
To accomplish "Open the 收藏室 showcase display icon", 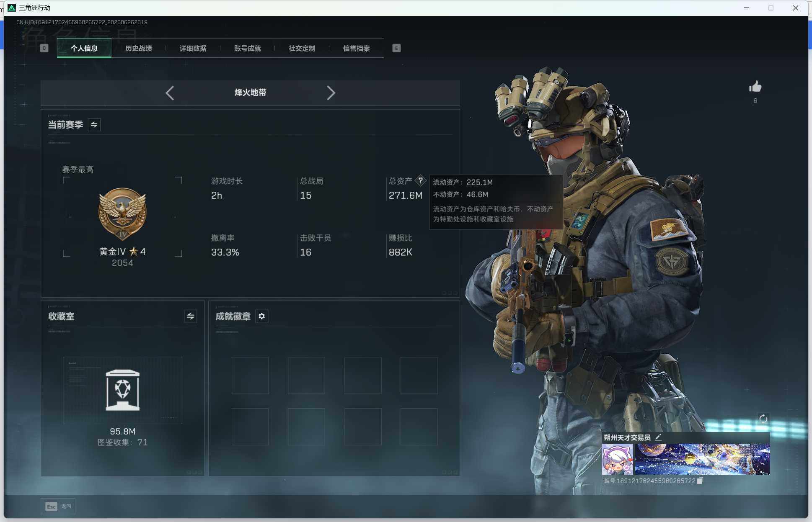I will 123,390.
